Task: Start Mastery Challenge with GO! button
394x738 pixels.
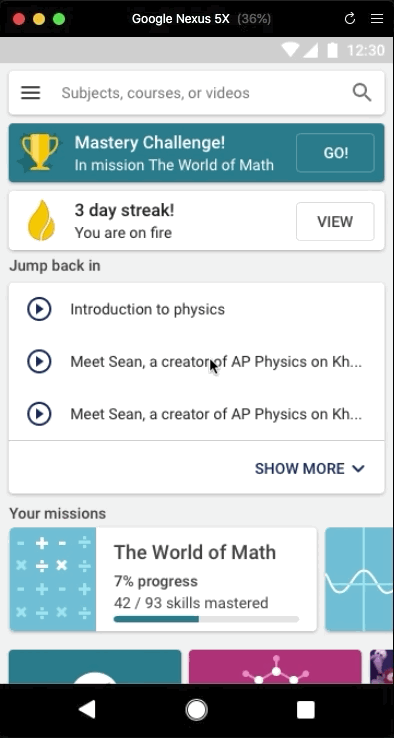Action: 335,152
